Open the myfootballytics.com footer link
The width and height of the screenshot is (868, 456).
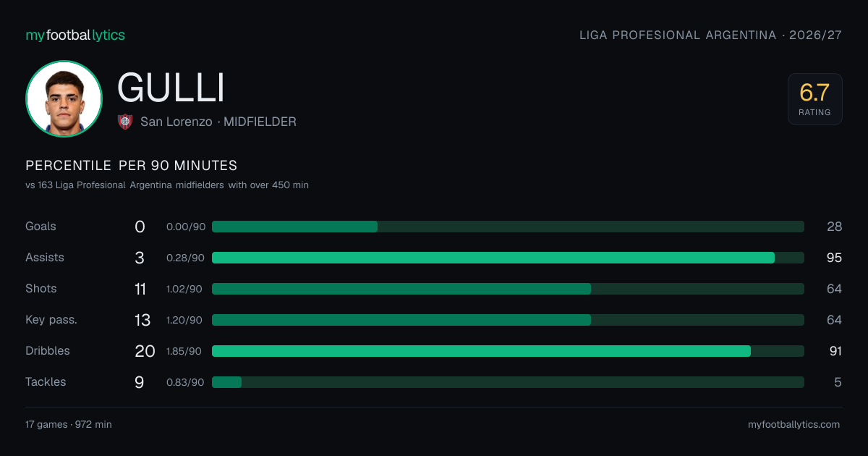pos(793,424)
